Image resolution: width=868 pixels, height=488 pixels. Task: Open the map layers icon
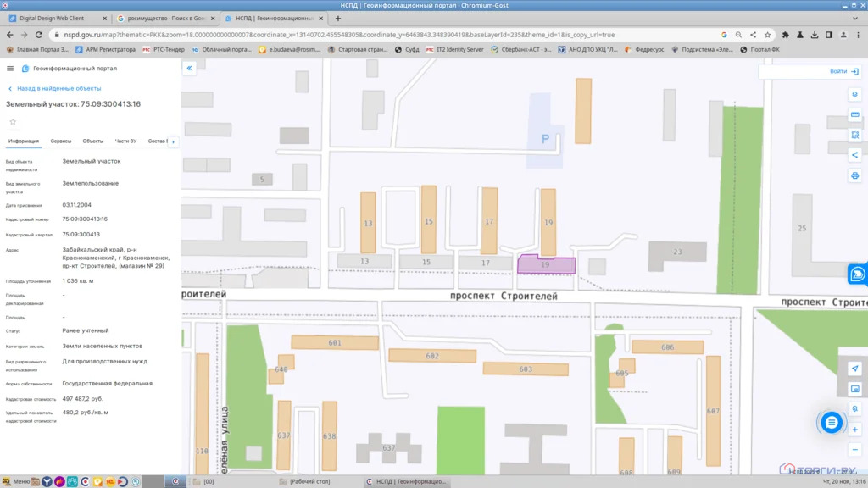tap(854, 95)
